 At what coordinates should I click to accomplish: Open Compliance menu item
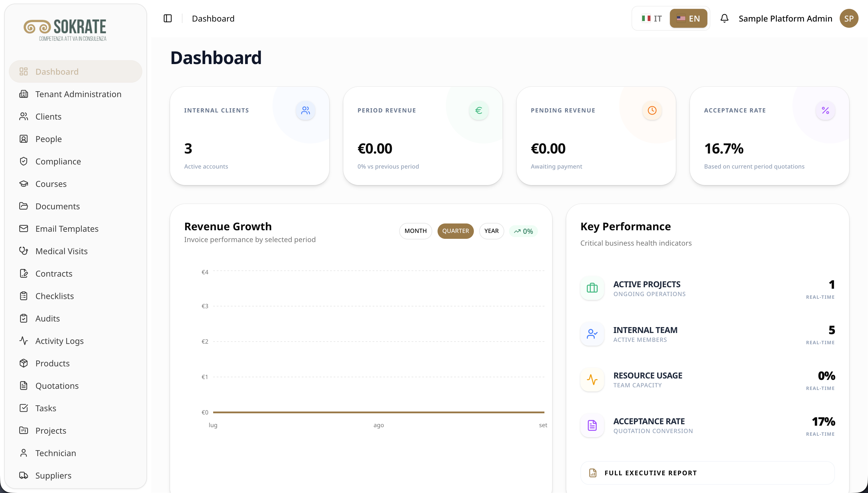(x=76, y=161)
